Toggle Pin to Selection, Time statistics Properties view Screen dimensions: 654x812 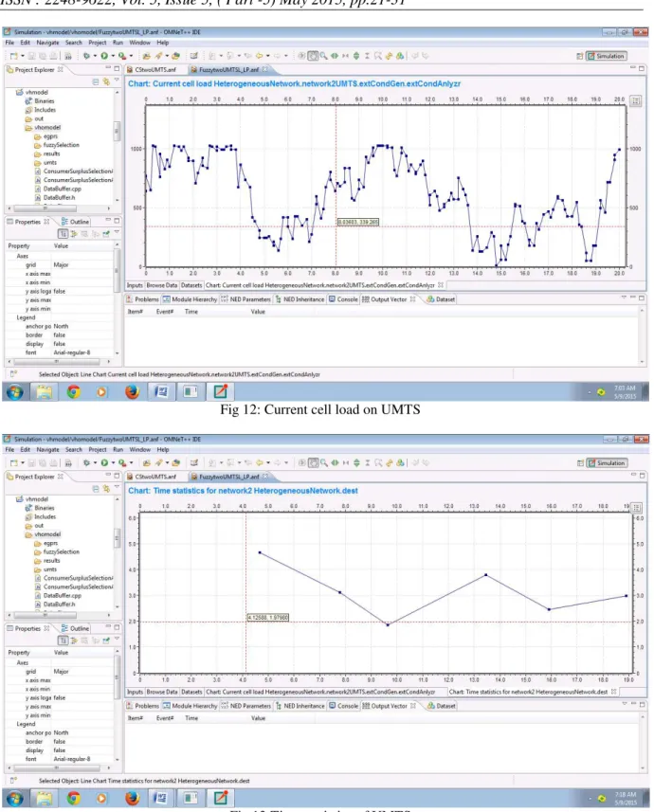(106, 641)
